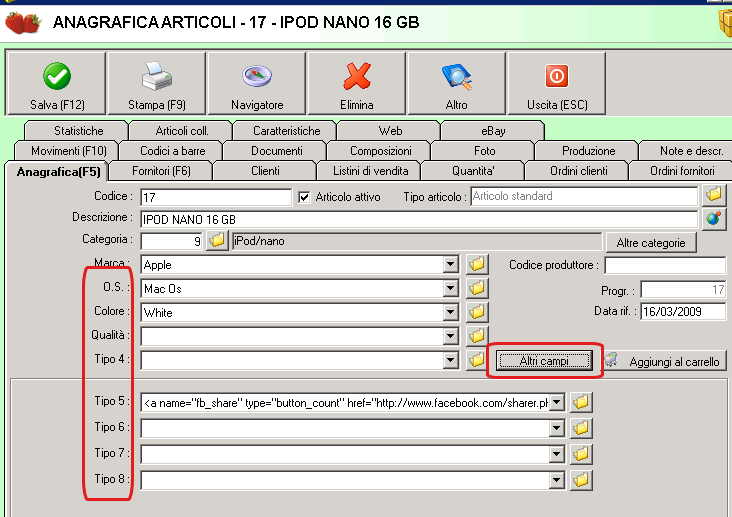The height and width of the screenshot is (517, 732).
Task: Click the Categoria code field with 9
Action: (x=171, y=241)
